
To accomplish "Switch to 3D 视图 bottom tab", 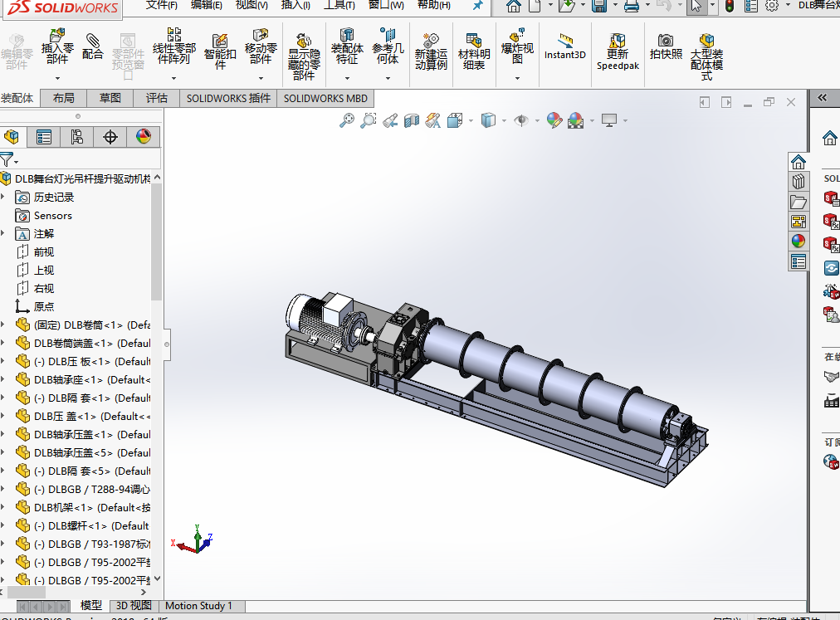I will 134,606.
